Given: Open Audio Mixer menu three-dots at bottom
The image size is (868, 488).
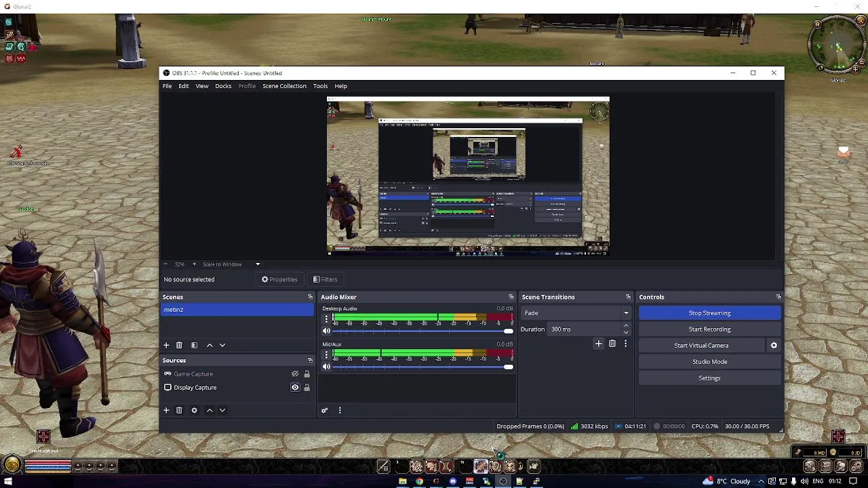Looking at the screenshot, I should click(x=340, y=410).
